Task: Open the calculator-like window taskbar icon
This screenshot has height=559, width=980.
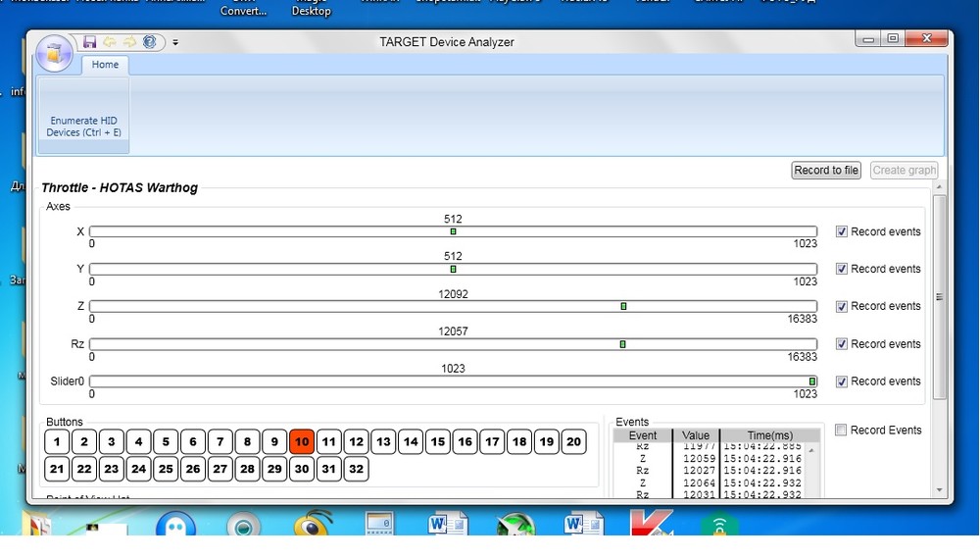Action: [x=379, y=524]
